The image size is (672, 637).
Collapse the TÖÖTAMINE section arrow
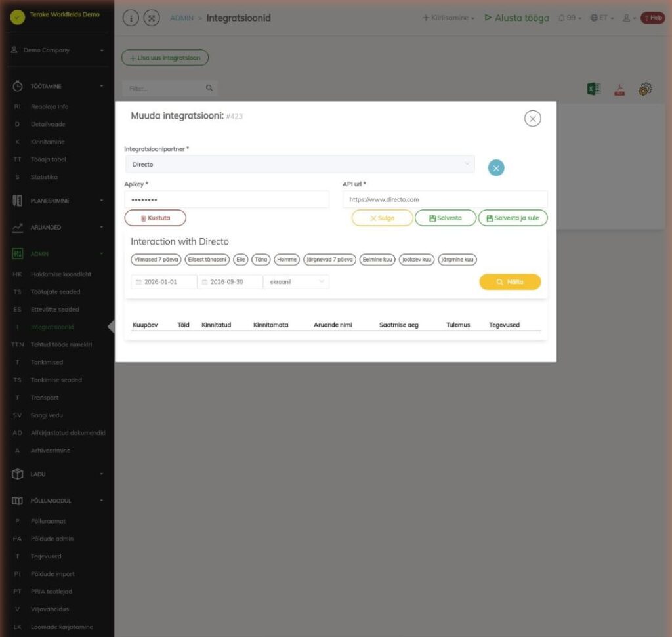point(102,86)
